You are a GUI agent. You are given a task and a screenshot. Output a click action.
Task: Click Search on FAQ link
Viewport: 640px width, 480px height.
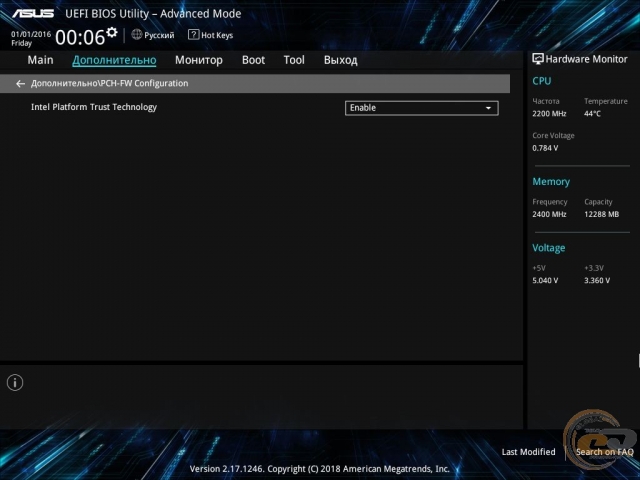point(604,452)
